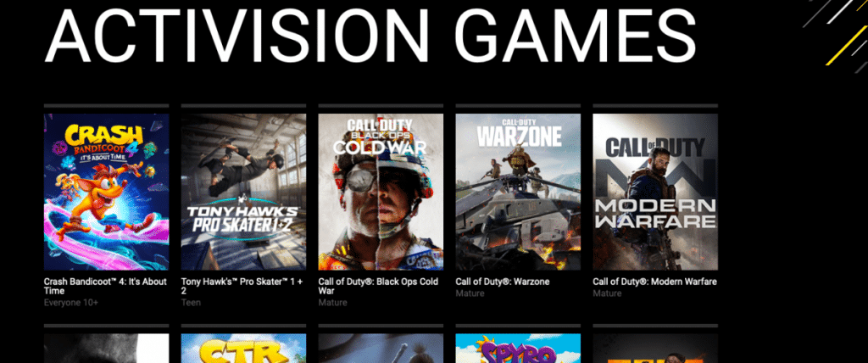This screenshot has width=868, height=363.
Task: Open Tony Hawk's Pro Skater 1+2 cover
Action: coord(243,192)
